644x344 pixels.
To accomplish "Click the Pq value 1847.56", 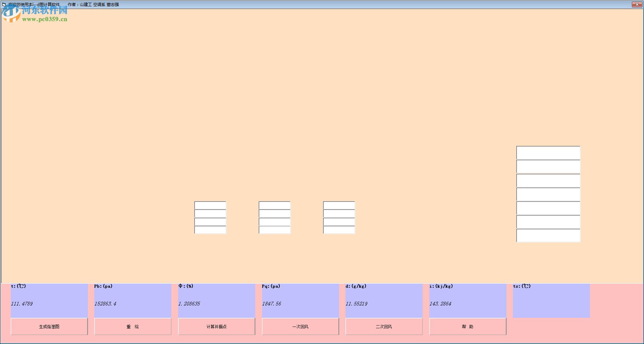I will point(272,304).
